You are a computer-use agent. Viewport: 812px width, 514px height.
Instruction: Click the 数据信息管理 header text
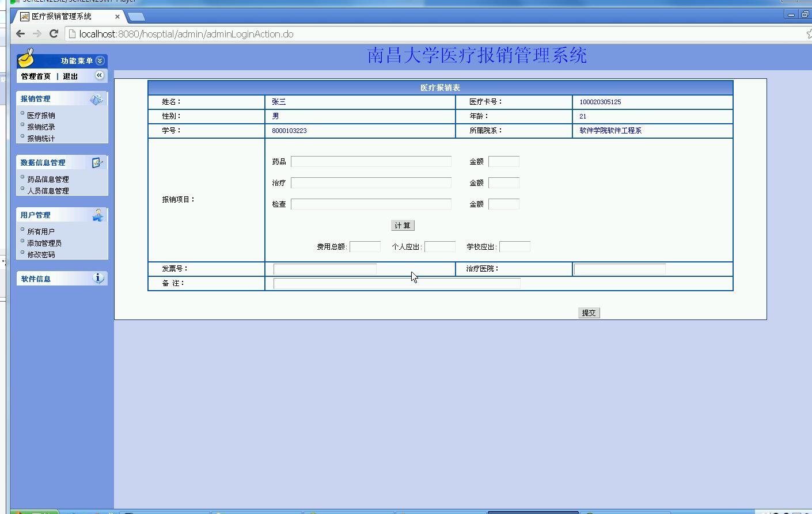tap(43, 163)
